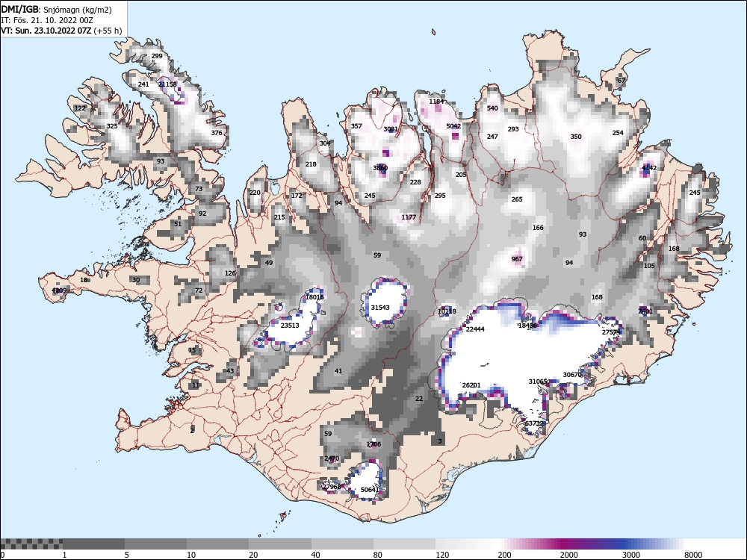Image resolution: width=747 pixels, height=560 pixels.
Task: Click the value '215'
Action: click(279, 217)
